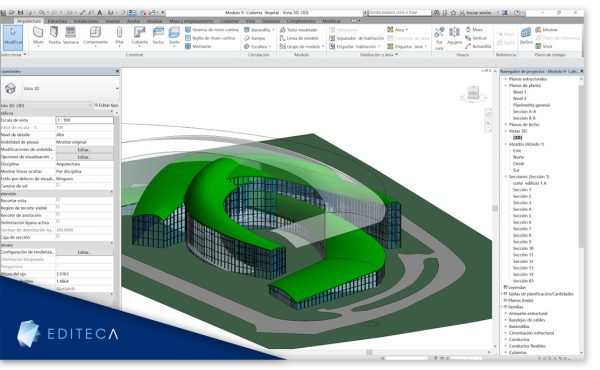Click Separador de habitación
Screen dimensions: 600x370
[x=356, y=38]
